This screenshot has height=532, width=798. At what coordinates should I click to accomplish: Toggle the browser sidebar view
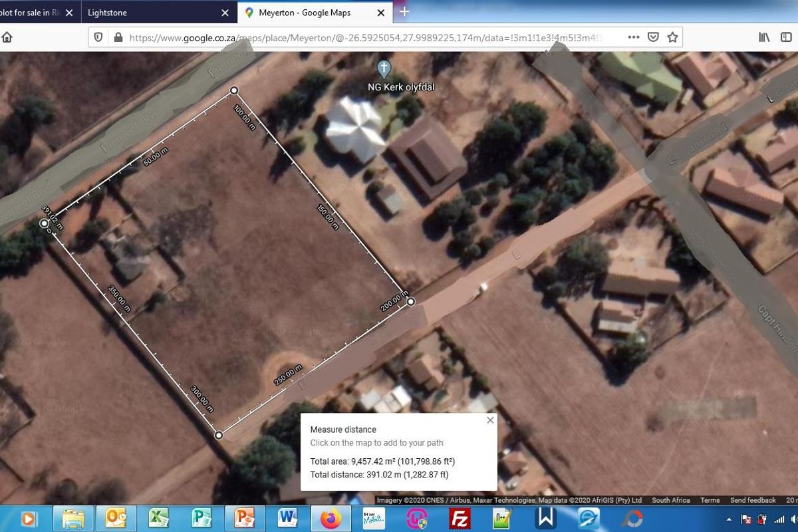[786, 37]
